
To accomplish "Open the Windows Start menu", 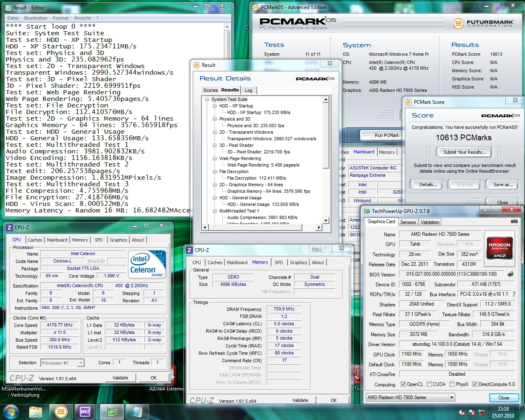I will coord(10,411).
